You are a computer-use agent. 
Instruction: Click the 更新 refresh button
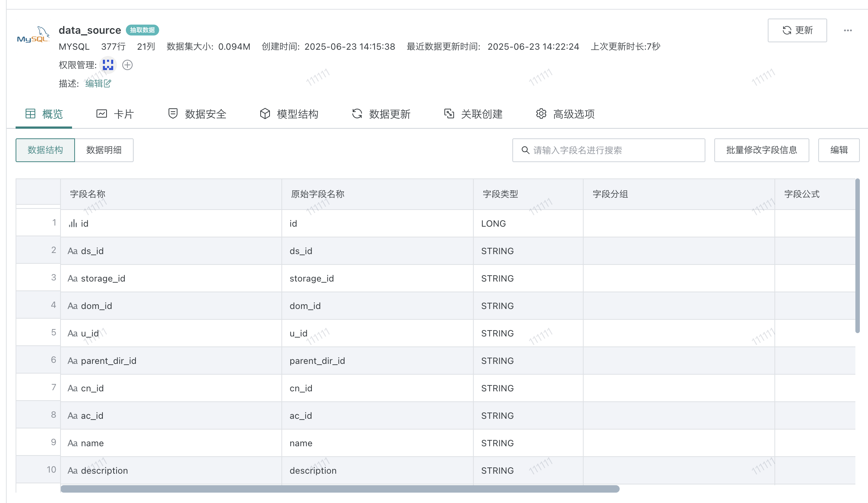[x=797, y=30]
